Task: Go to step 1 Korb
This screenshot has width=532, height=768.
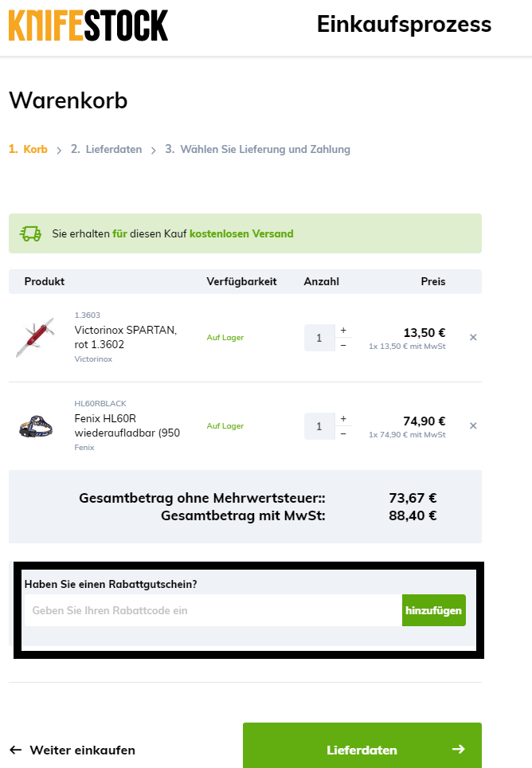Action: 29,149
